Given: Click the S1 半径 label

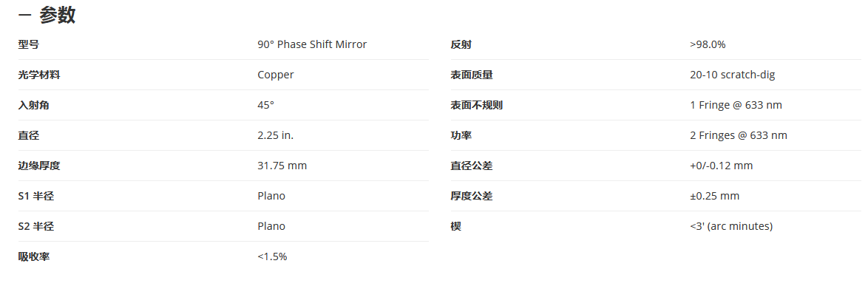Looking at the screenshot, I should coord(36,196).
